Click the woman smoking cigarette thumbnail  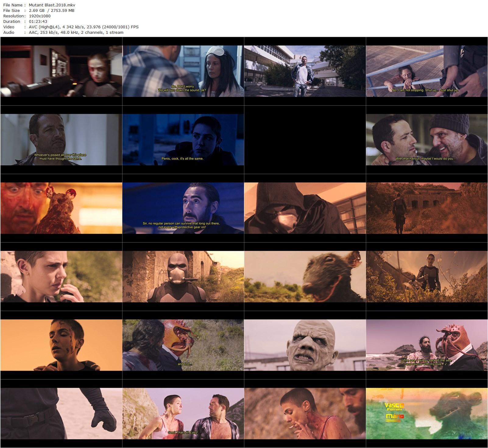point(305,414)
